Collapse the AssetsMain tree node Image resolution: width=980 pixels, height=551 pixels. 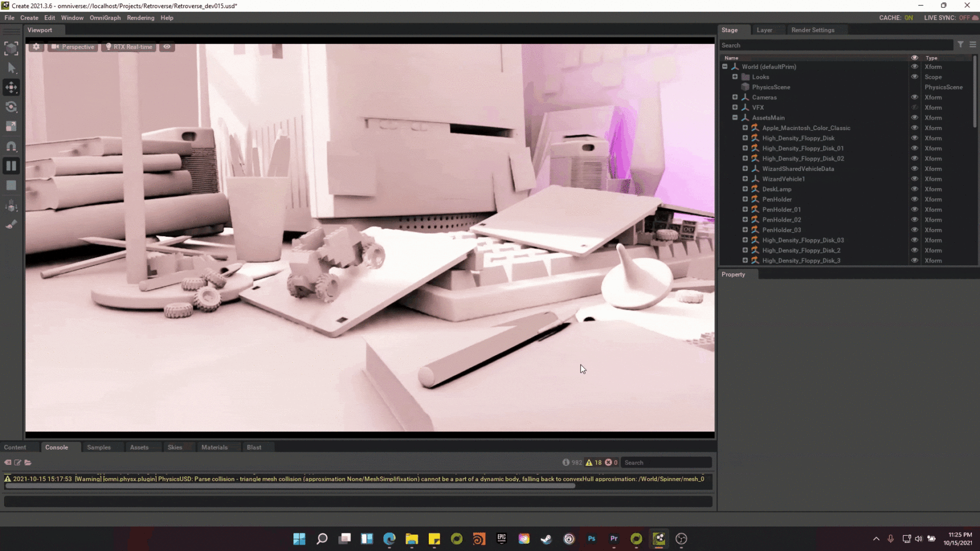click(x=735, y=118)
